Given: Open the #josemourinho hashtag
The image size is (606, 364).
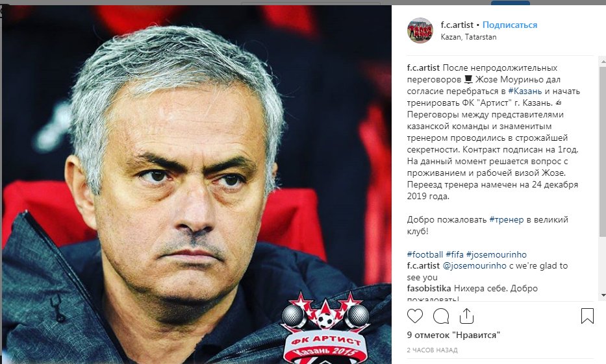Looking at the screenshot, I should coord(496,254).
